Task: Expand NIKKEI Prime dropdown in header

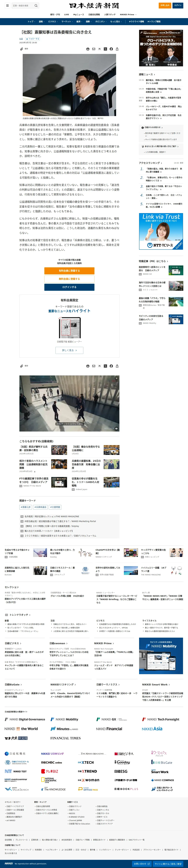Action: click(x=128, y=14)
